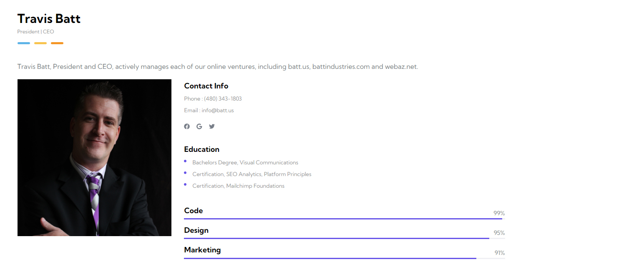Select the Mailchimp Foundations certification item
Screen dimensions: 644x272
(x=238, y=186)
